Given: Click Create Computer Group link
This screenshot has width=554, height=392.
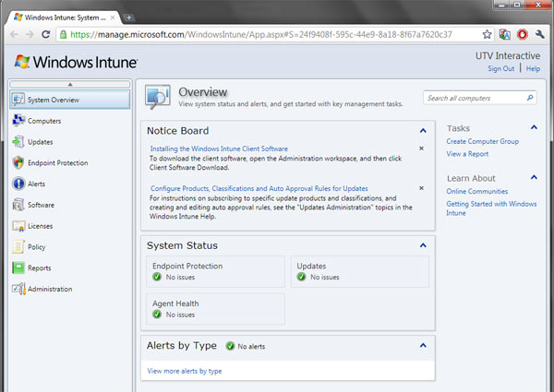Looking at the screenshot, I should (483, 141).
